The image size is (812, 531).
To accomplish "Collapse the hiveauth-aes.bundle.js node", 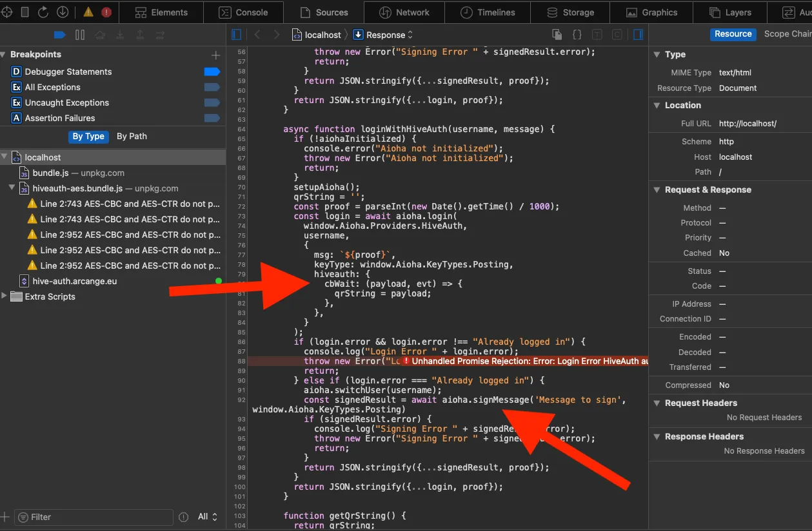I will click(x=12, y=188).
